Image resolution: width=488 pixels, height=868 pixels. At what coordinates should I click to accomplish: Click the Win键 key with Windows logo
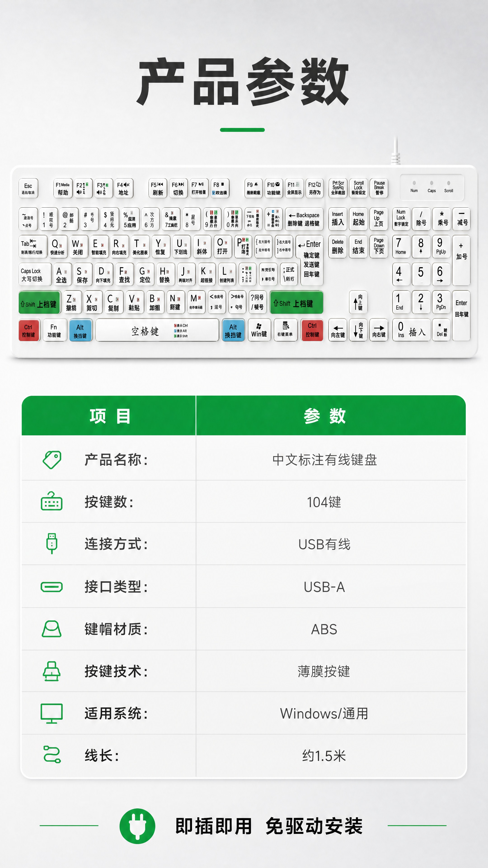pos(259,330)
